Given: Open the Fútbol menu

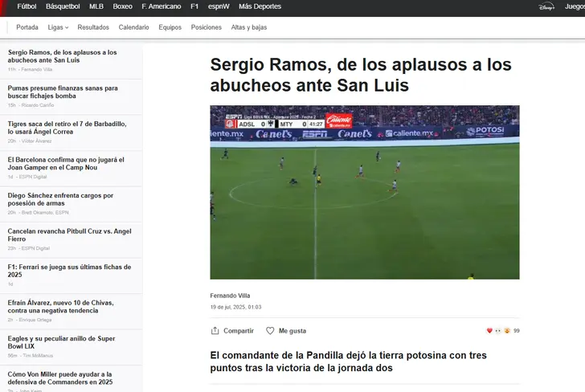Looking at the screenshot, I should [x=27, y=6].
